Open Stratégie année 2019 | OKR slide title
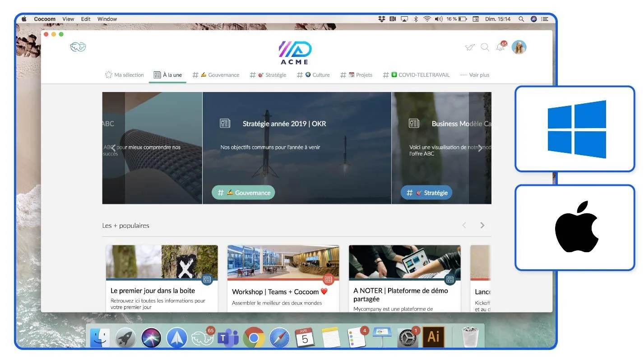Screen dimensions: 644x364 click(284, 124)
